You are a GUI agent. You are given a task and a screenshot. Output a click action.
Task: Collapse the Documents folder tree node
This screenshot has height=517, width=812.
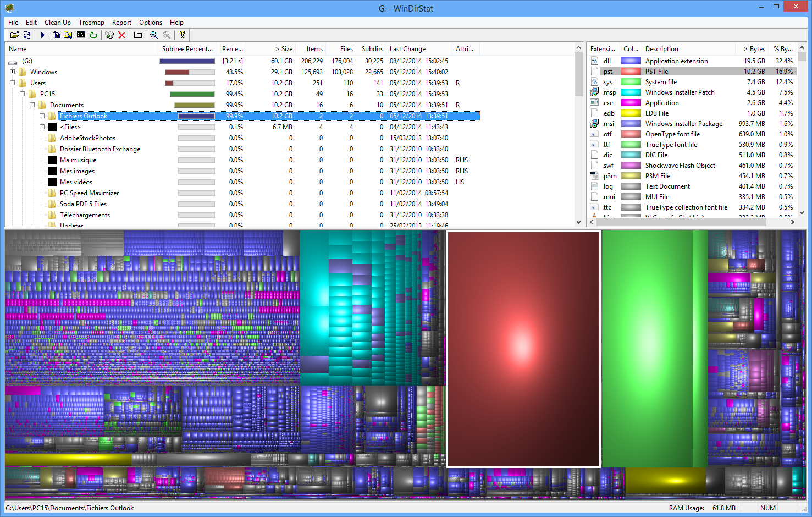(32, 105)
